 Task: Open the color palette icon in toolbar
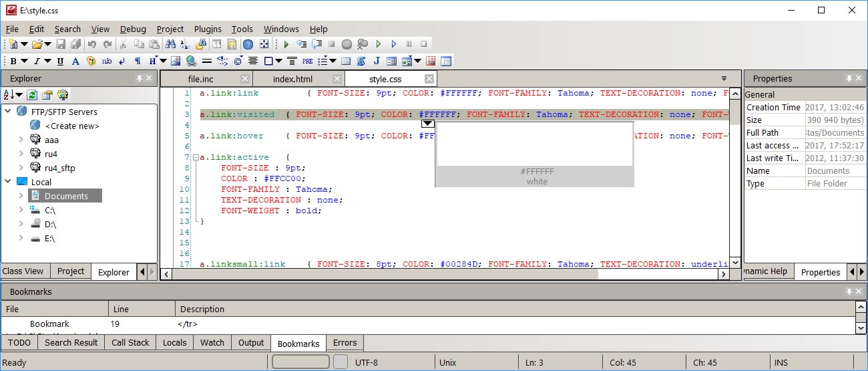click(90, 61)
